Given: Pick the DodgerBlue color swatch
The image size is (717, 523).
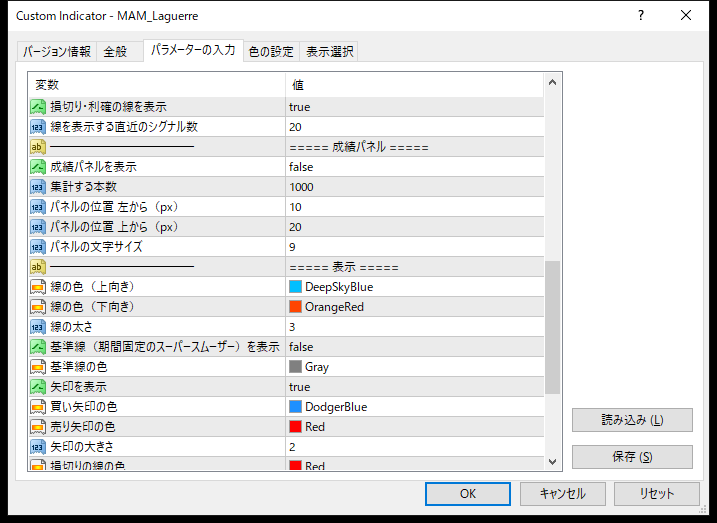Looking at the screenshot, I should pyautogui.click(x=295, y=407).
